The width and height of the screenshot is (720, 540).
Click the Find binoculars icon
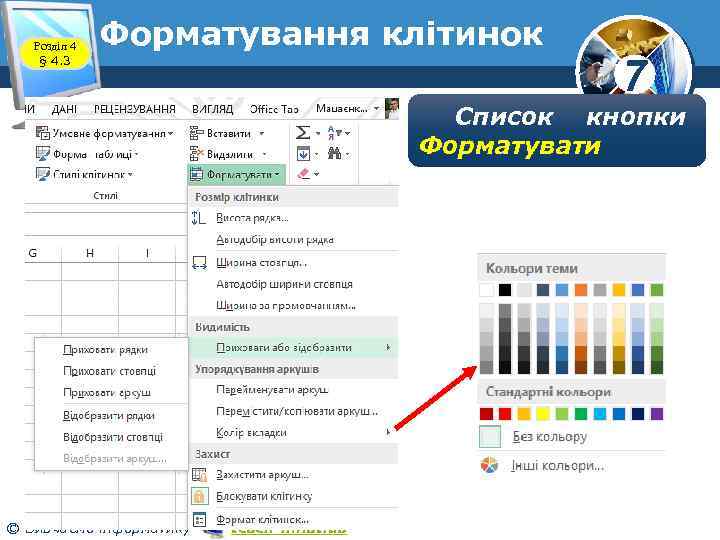pos(334,153)
